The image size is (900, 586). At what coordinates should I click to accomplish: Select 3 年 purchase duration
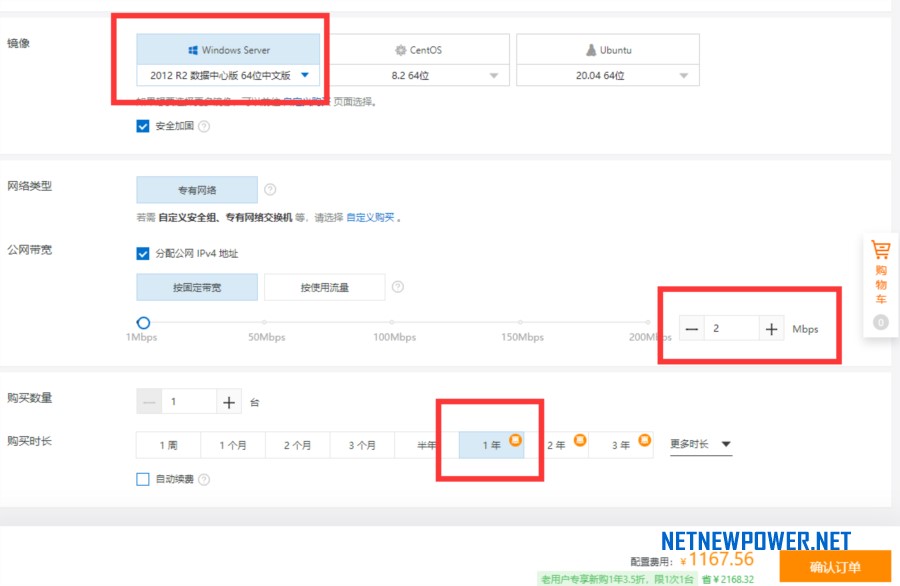coord(621,445)
